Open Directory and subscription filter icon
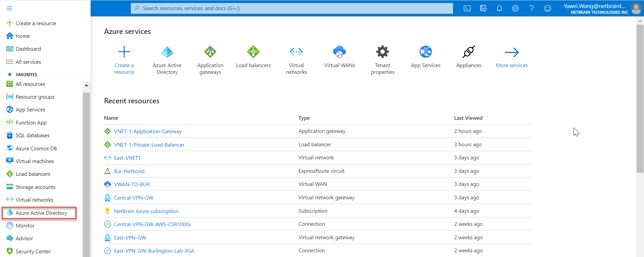The height and width of the screenshot is (257, 644). pyautogui.click(x=483, y=8)
